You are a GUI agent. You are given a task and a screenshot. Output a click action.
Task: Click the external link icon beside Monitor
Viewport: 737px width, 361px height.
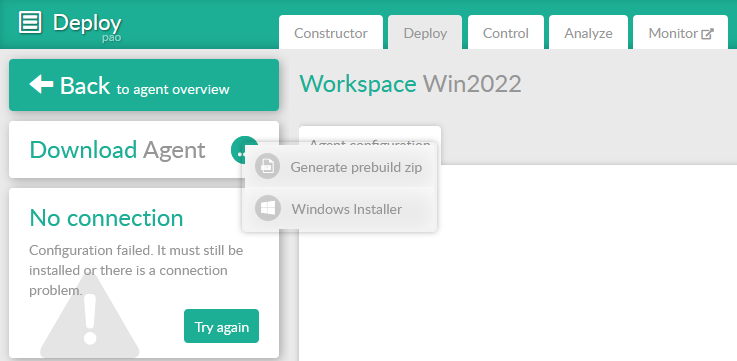tap(707, 34)
